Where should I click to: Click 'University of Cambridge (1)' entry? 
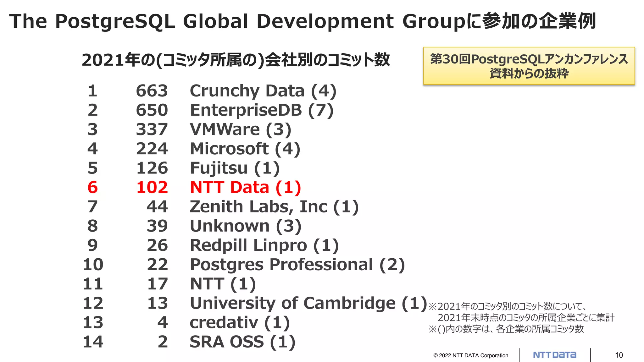pyautogui.click(x=308, y=304)
